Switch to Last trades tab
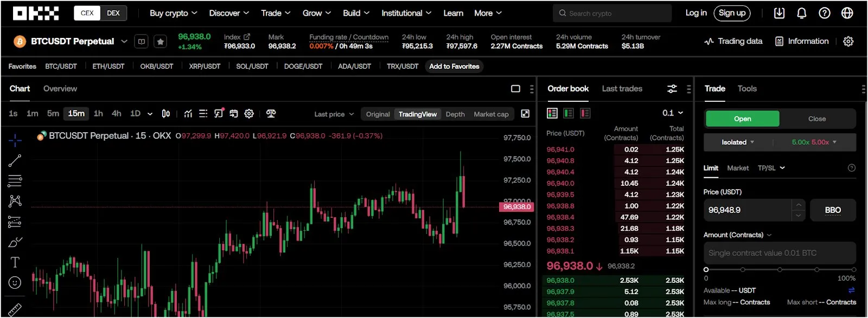 (x=622, y=89)
